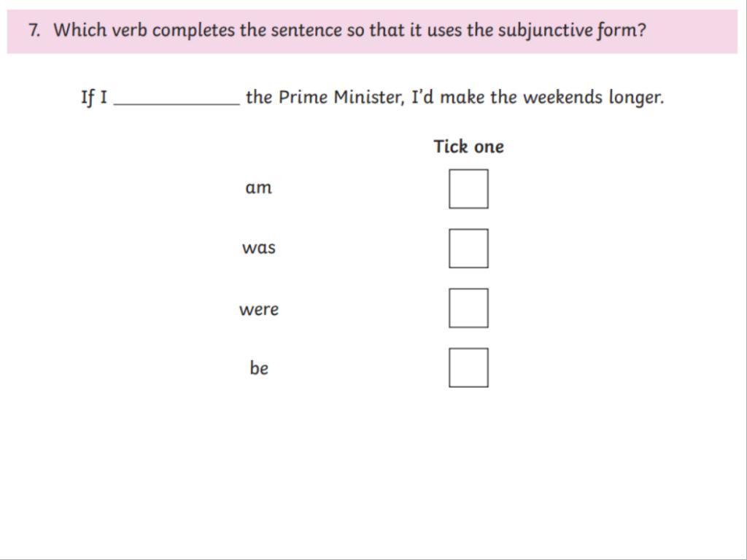747x560 pixels.
Task: Tick the checkbox for 'was'
Action: 468,248
